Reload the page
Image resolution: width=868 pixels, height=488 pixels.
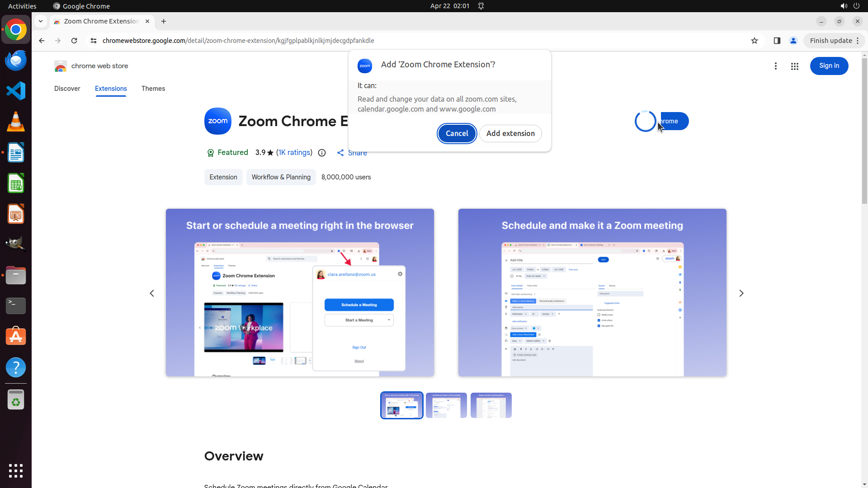pyautogui.click(x=74, y=41)
